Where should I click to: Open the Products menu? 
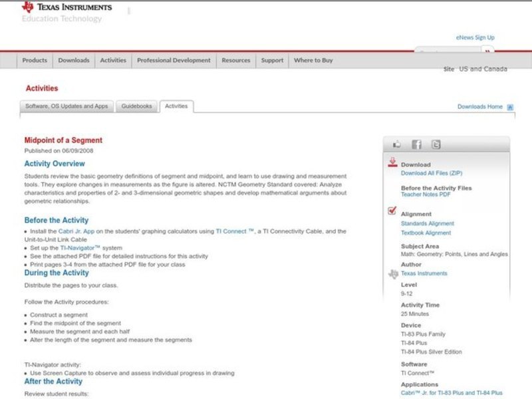click(x=35, y=61)
